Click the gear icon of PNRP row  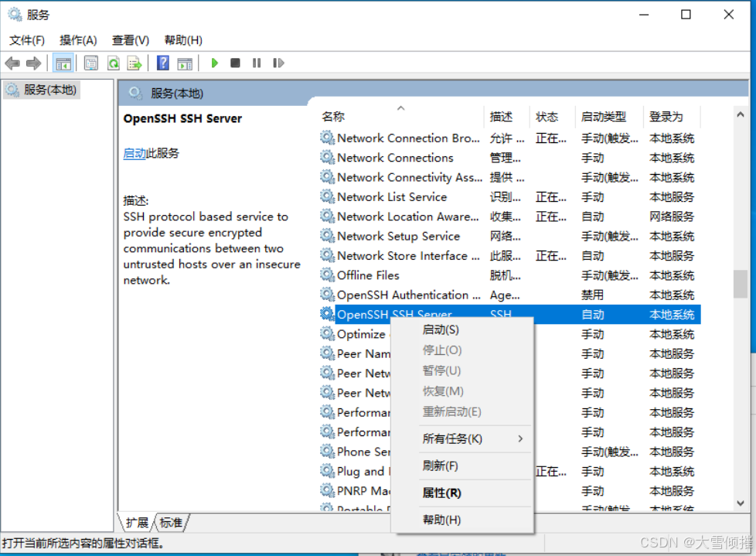328,490
